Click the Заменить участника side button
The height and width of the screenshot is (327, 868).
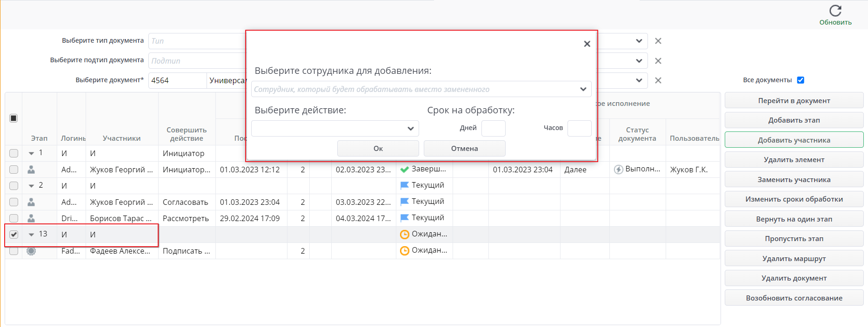click(794, 180)
